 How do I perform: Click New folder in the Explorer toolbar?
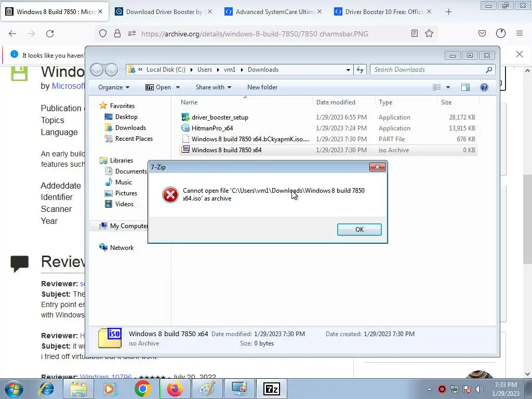coord(262,87)
